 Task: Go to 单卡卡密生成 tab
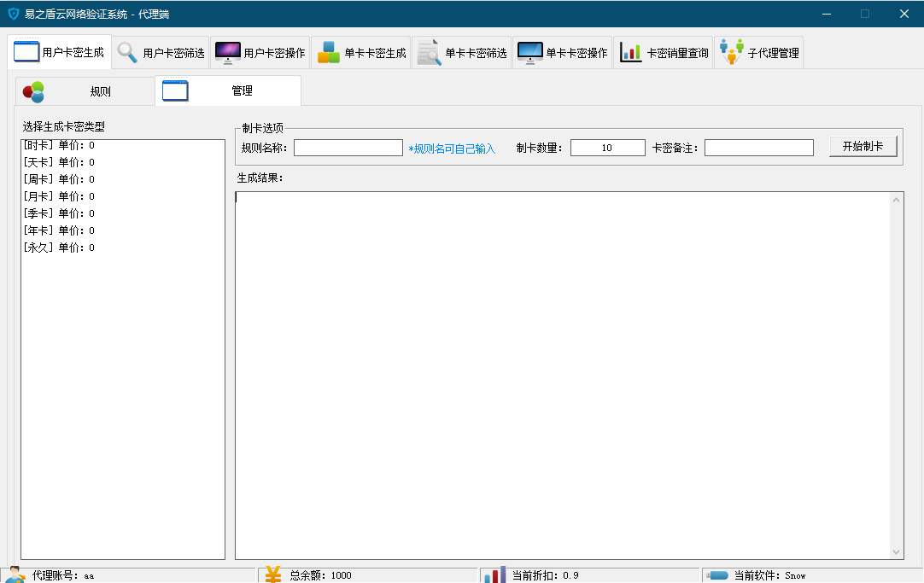tap(360, 52)
